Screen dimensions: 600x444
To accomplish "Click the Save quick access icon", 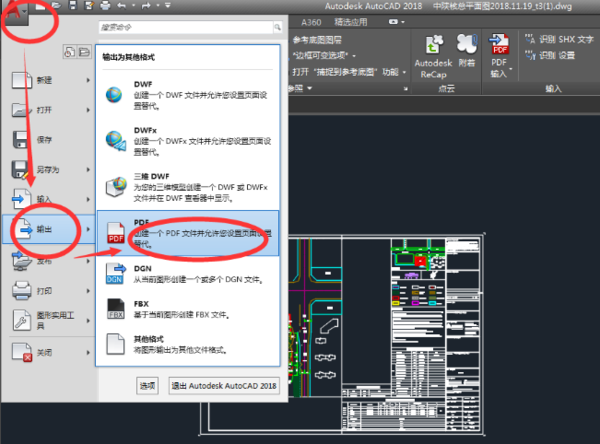I will [73, 5].
